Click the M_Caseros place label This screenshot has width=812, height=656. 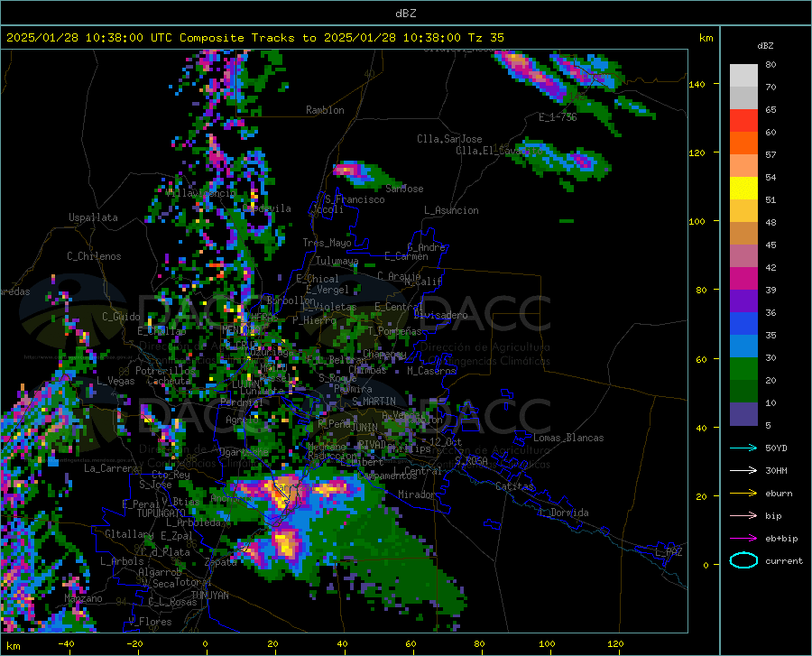[431, 371]
